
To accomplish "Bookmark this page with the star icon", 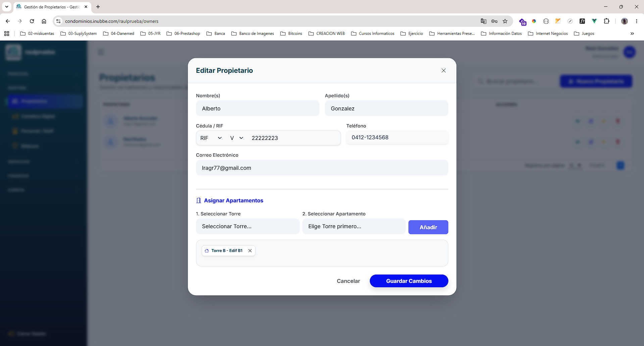I will (505, 21).
